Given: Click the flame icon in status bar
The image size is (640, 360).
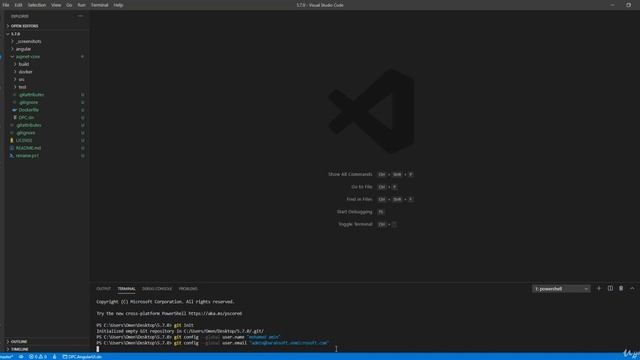Looking at the screenshot, I should pos(54,357).
